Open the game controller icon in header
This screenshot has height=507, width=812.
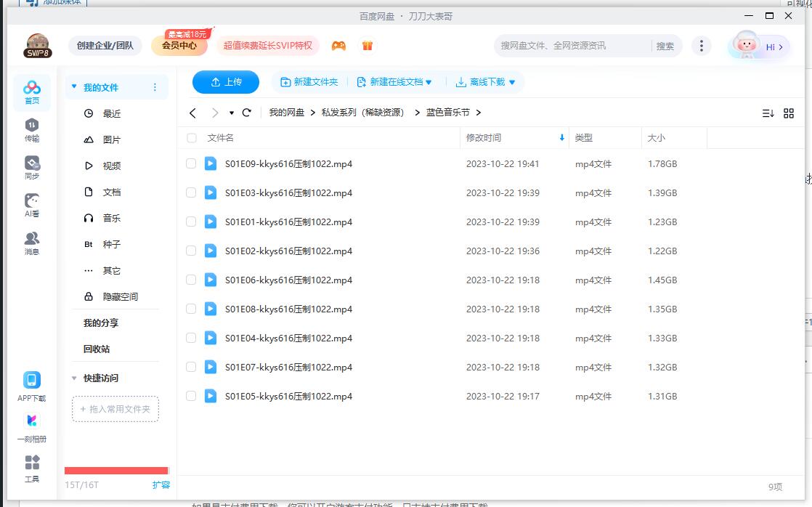[338, 46]
